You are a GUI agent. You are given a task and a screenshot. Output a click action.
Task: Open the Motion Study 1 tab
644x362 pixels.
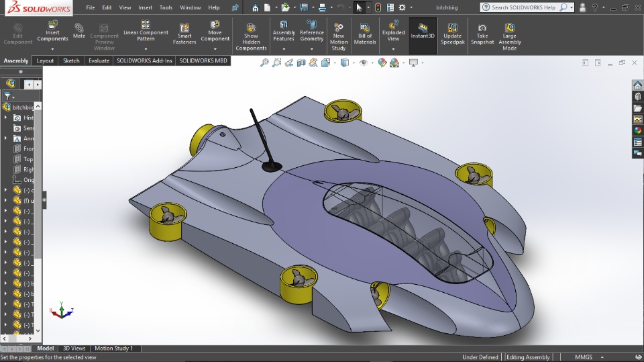113,349
